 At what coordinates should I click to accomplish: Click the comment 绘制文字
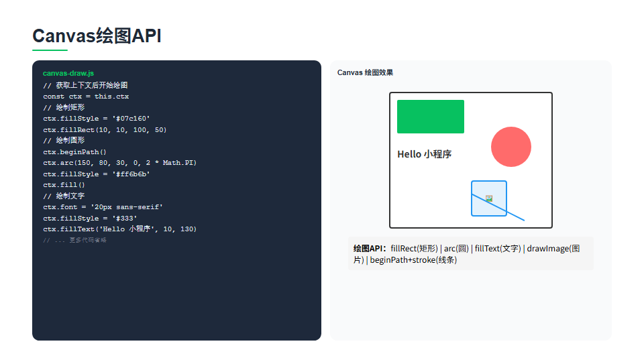coord(64,196)
